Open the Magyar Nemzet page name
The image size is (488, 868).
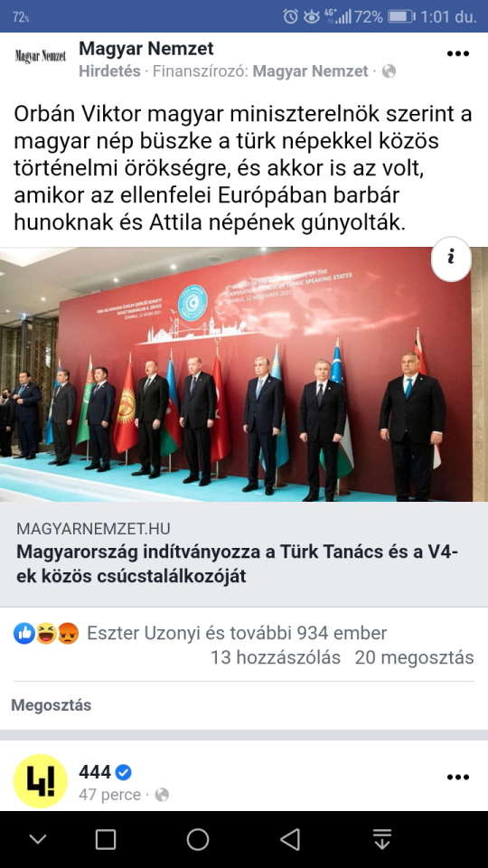(146, 49)
